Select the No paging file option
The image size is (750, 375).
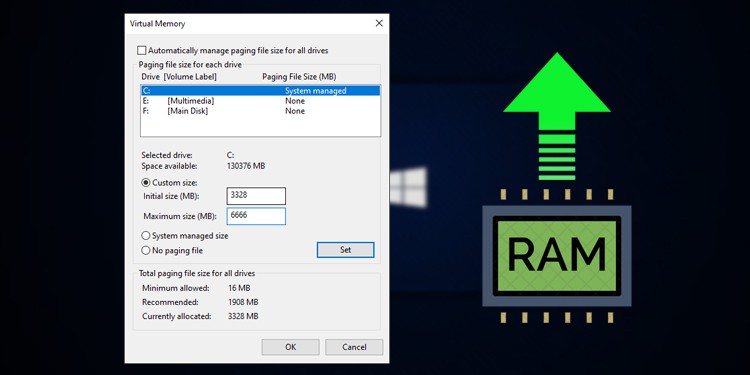coord(145,251)
